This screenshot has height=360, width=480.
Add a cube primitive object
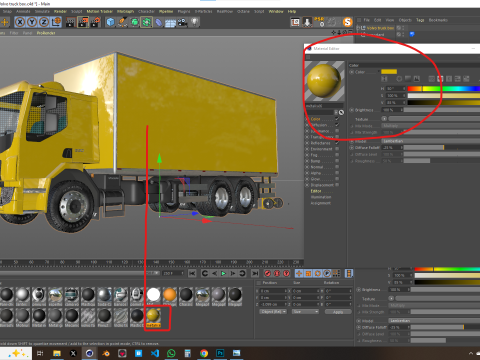110,22
